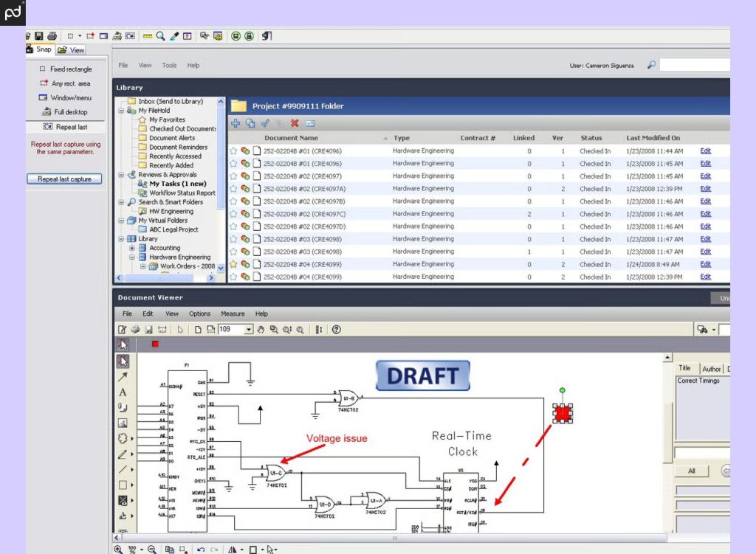Screen dimensions: 756x554
Task: Open My Tasks (1 new) in the tree
Action: 177,184
